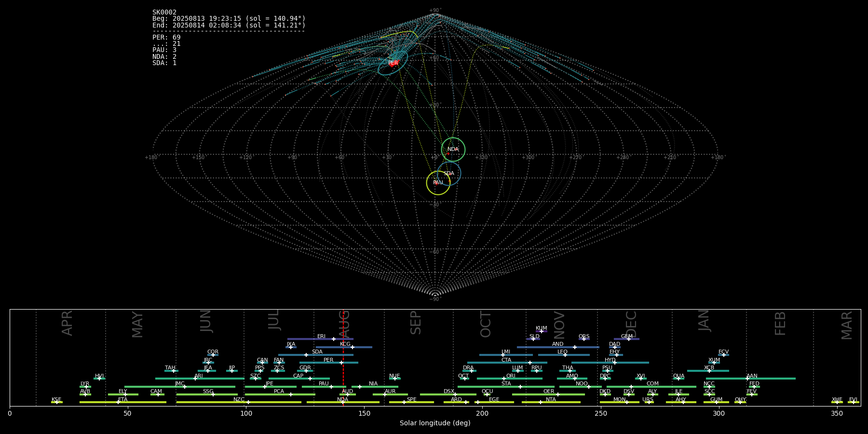The width and height of the screenshot is (868, 434).
Task: Click the OER shower bar in the timeline
Action: tap(548, 394)
